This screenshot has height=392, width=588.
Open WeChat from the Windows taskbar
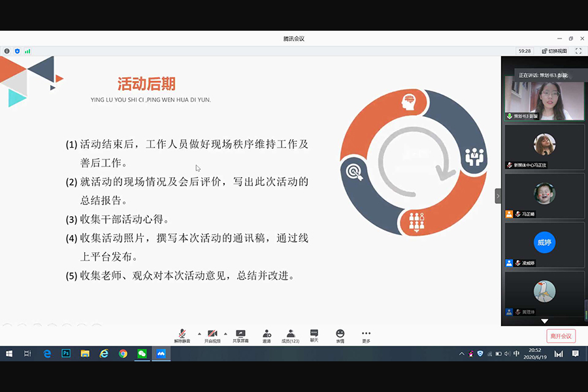pos(142,353)
